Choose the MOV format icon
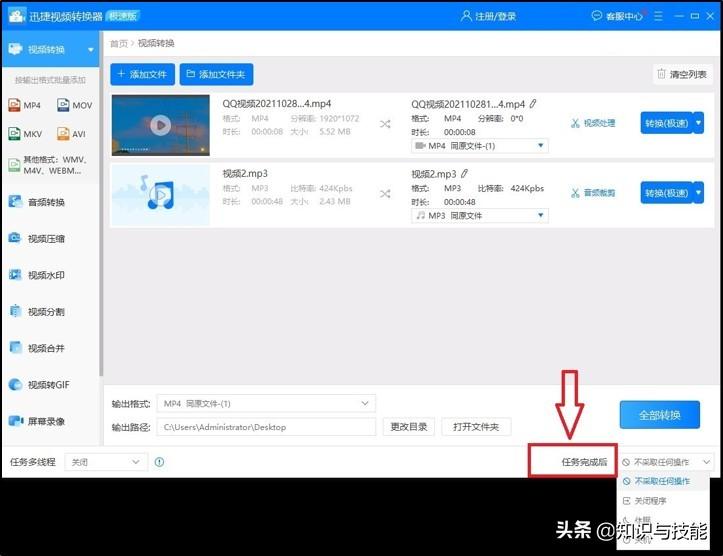This screenshot has width=723, height=556. click(64, 105)
